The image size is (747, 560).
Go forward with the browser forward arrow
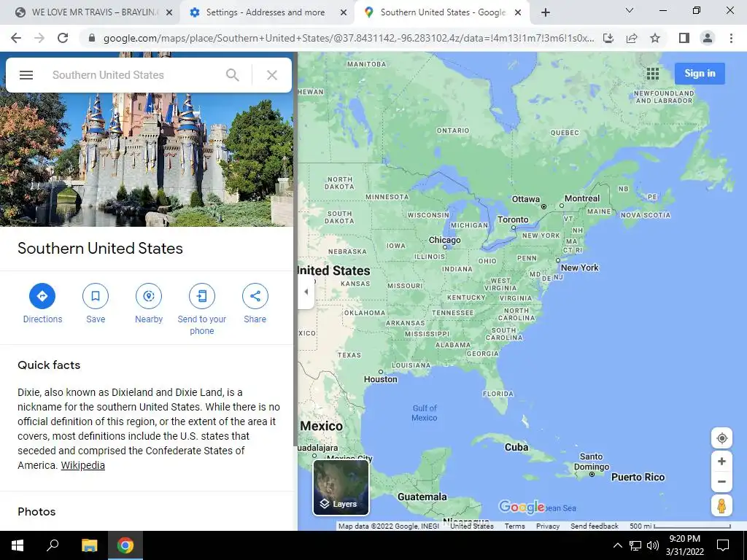[x=39, y=38]
